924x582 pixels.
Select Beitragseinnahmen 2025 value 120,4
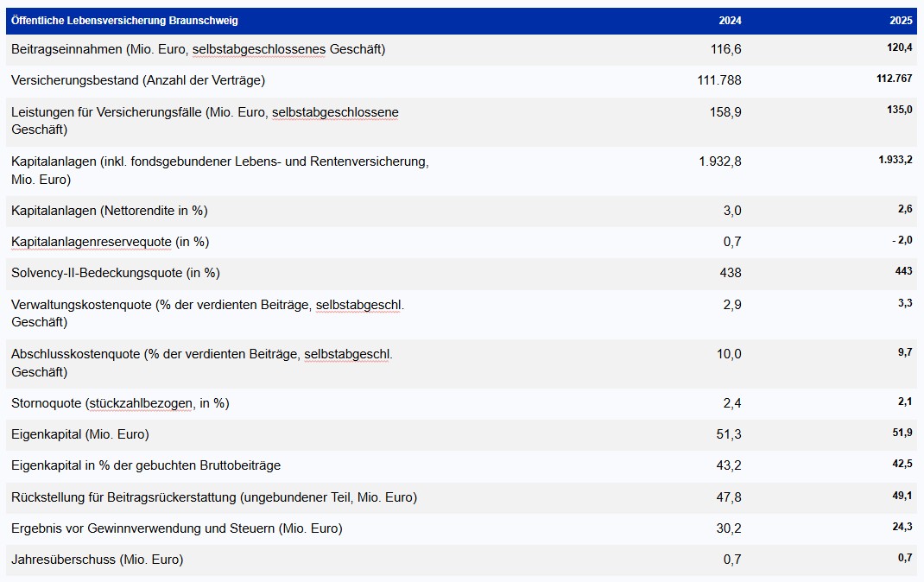[900, 47]
